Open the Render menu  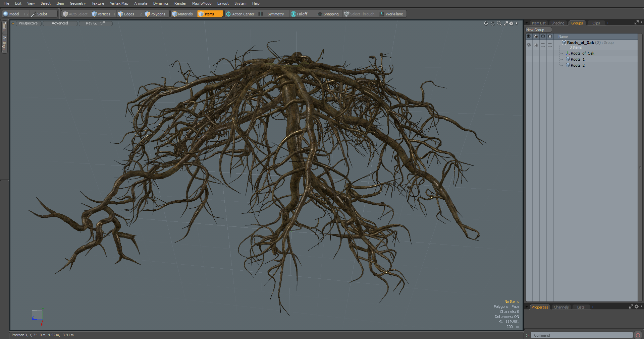180,3
